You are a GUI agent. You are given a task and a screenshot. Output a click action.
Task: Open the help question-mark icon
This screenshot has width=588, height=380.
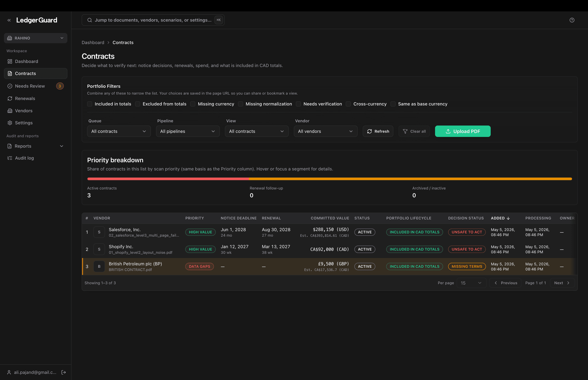point(572,20)
